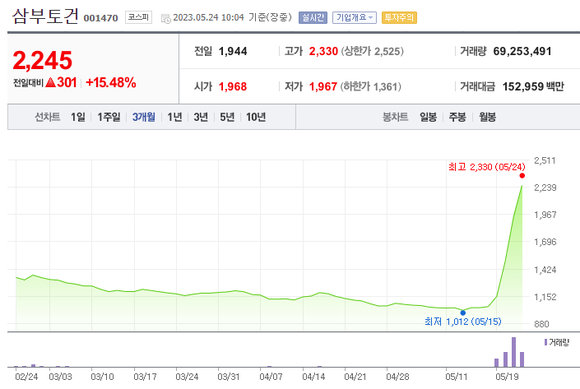Click the stock code 001470

click(x=101, y=18)
